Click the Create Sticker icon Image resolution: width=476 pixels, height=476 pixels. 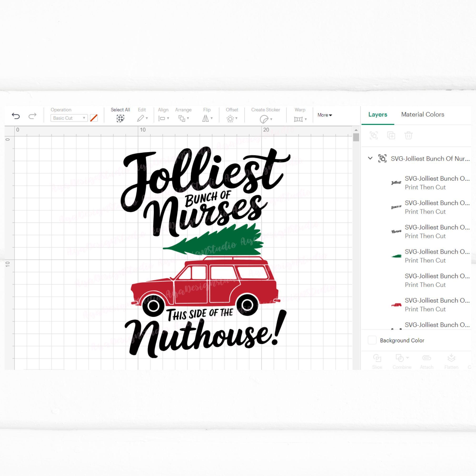click(x=264, y=119)
